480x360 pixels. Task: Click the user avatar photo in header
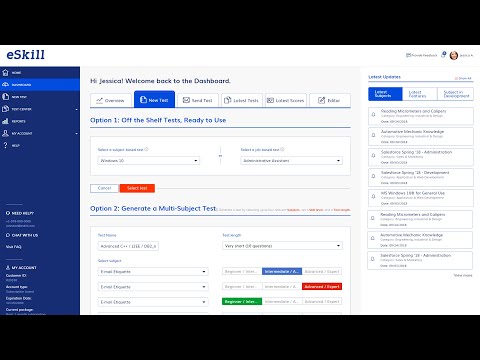coord(454,55)
